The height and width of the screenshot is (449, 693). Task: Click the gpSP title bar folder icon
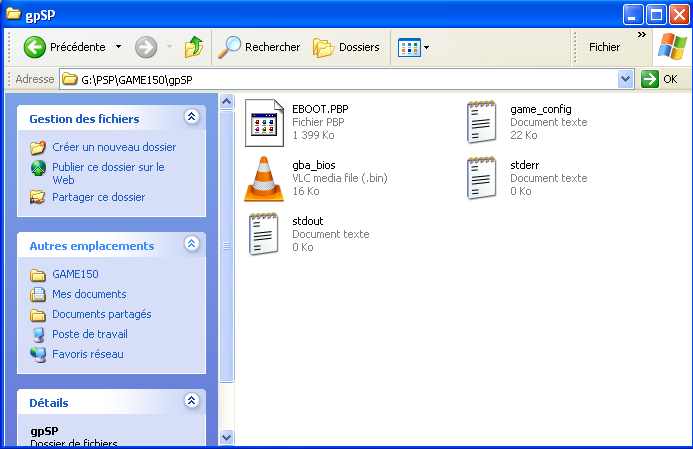pos(13,14)
